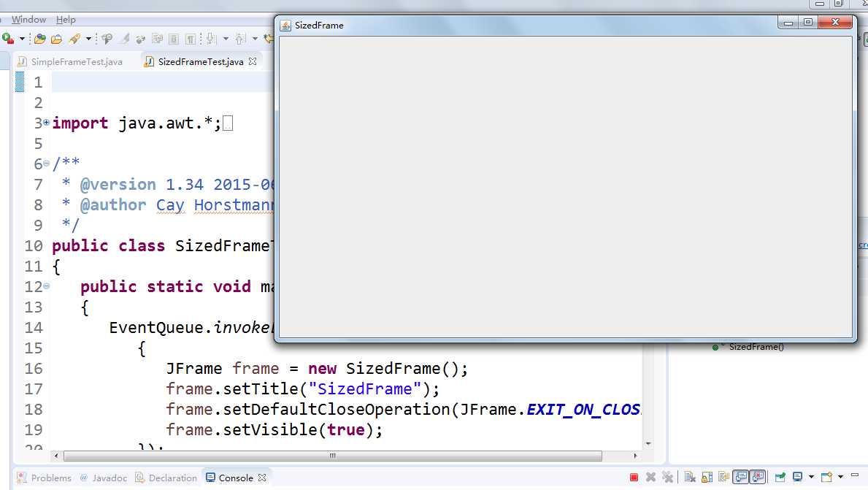Click the editor's horizontal scroll right arrow
Screen dimensions: 868x490
pos(635,456)
